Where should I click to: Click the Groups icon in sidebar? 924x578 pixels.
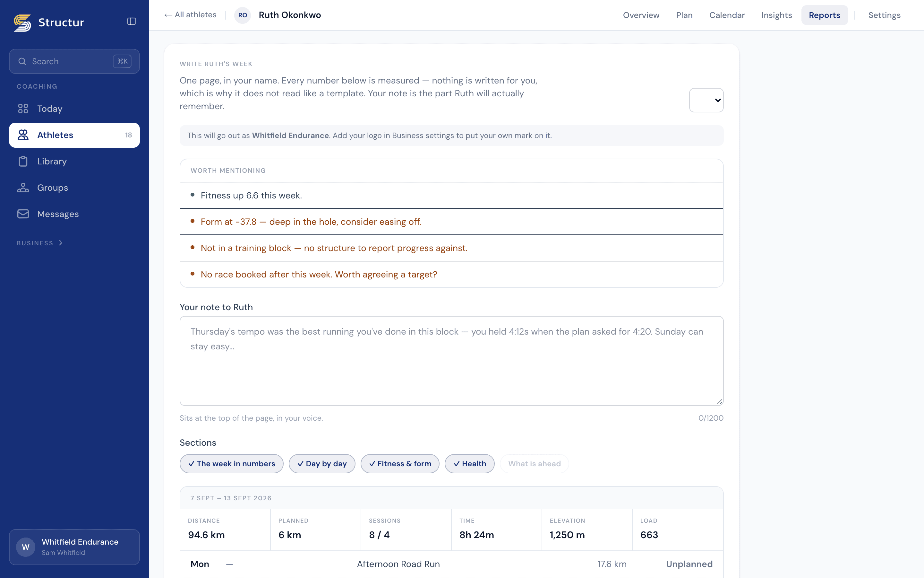[23, 188]
